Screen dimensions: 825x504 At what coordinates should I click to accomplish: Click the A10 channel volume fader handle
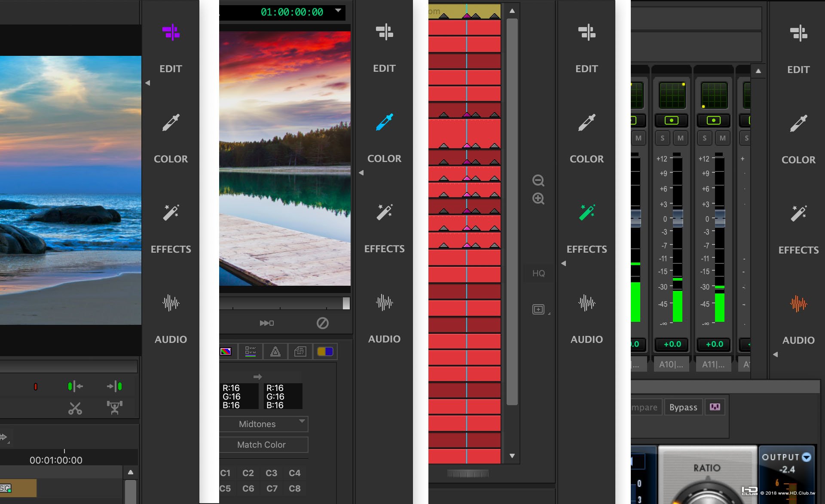point(677,219)
